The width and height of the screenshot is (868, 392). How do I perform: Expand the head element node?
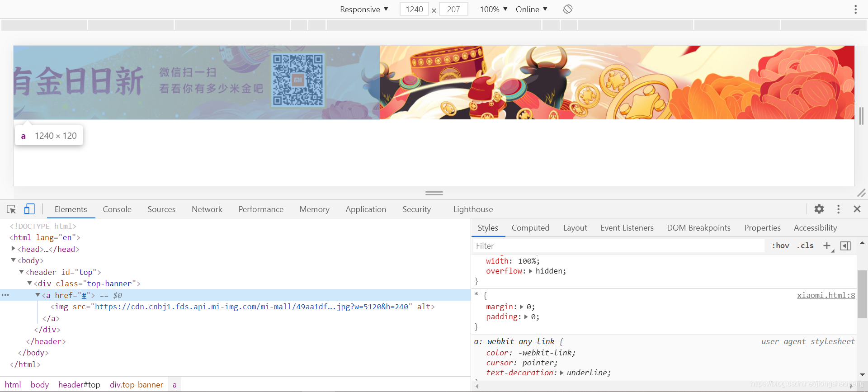point(13,249)
